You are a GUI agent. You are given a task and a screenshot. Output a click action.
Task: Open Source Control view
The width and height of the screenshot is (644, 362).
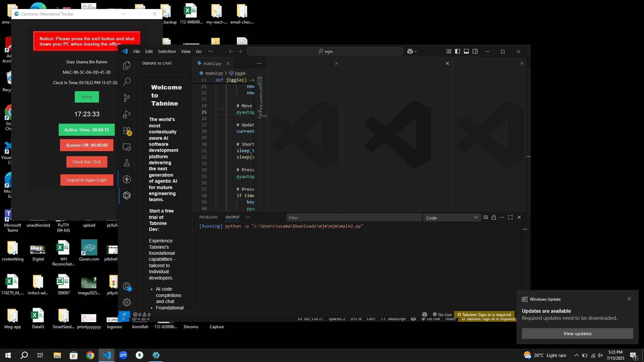(127, 98)
